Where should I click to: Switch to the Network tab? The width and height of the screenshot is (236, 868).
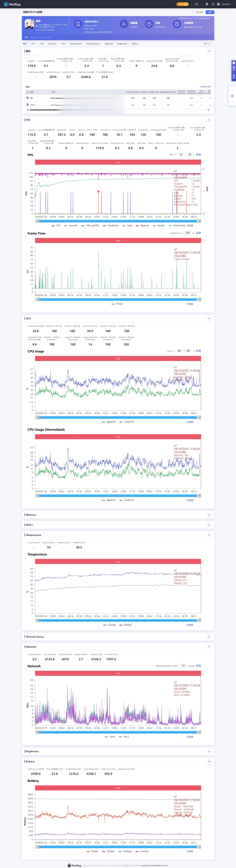(109, 44)
